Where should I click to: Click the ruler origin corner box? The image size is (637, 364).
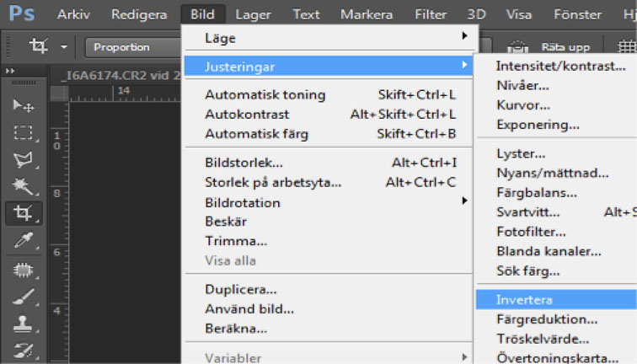tap(59, 94)
